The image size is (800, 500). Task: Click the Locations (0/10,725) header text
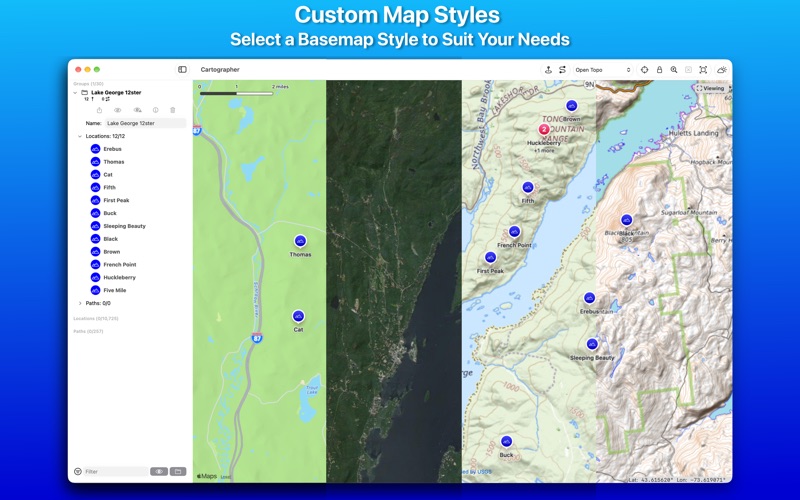click(x=96, y=318)
